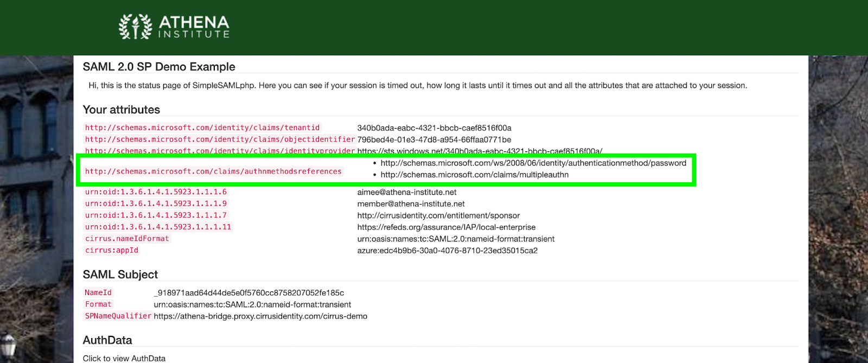Click the SAML 2.0 SP Demo Example heading
The width and height of the screenshot is (868, 363).
[x=159, y=67]
